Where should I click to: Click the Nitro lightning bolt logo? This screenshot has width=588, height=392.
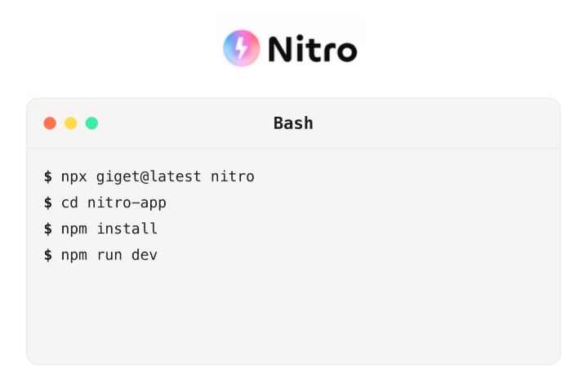click(241, 48)
